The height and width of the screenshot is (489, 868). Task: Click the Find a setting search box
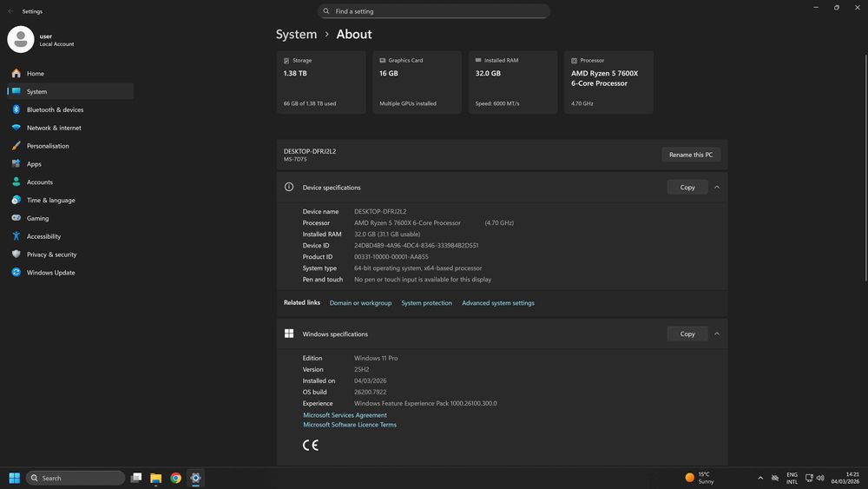pyautogui.click(x=434, y=11)
